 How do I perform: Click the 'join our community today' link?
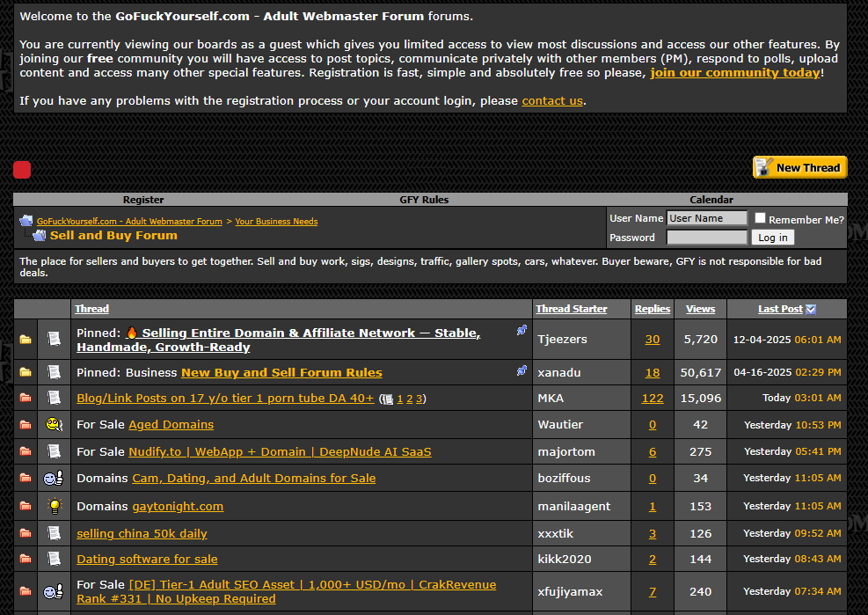tap(734, 72)
